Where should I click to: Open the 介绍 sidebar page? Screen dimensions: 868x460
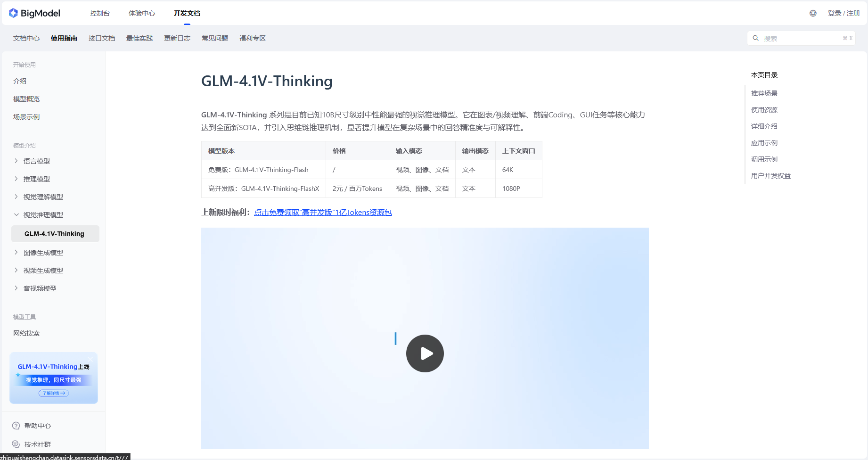click(20, 81)
